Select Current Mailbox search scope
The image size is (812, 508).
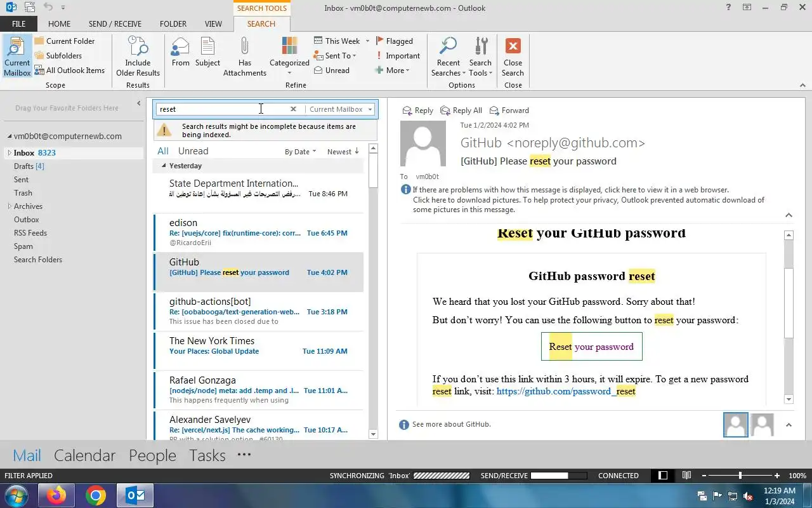(17, 57)
